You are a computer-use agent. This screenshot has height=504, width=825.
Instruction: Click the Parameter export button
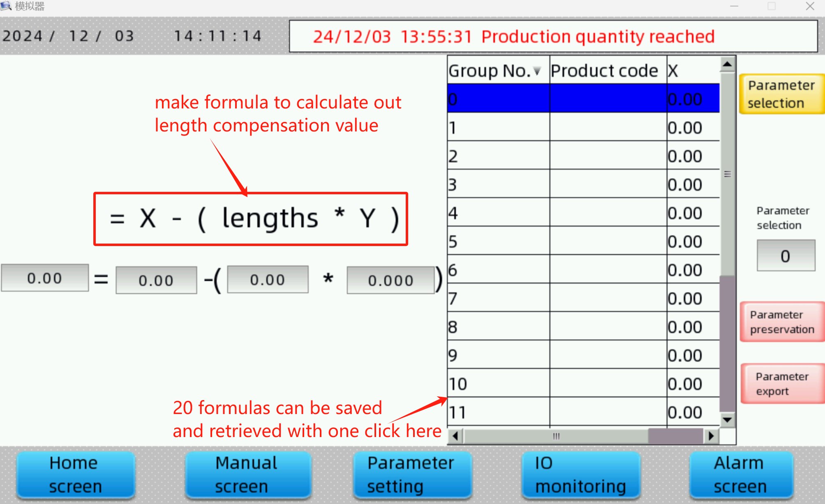pyautogui.click(x=783, y=384)
